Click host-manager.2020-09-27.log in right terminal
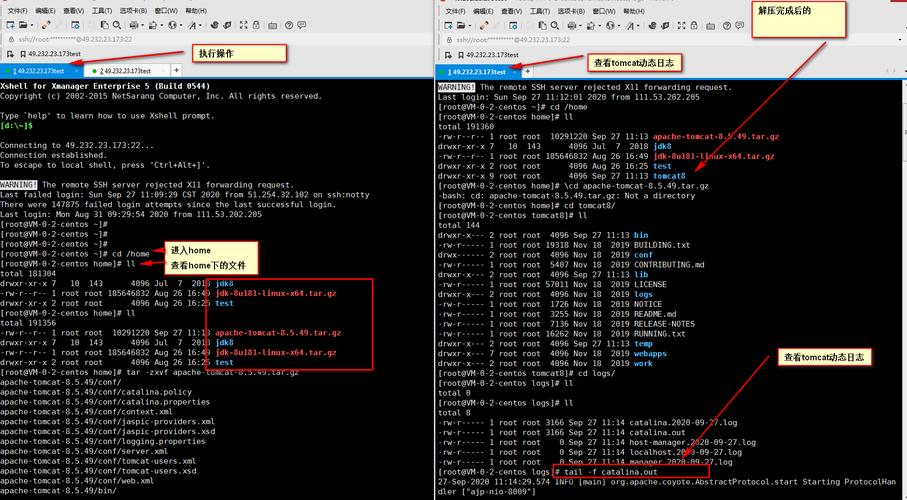Image resolution: width=907 pixels, height=500 pixels. point(693,442)
